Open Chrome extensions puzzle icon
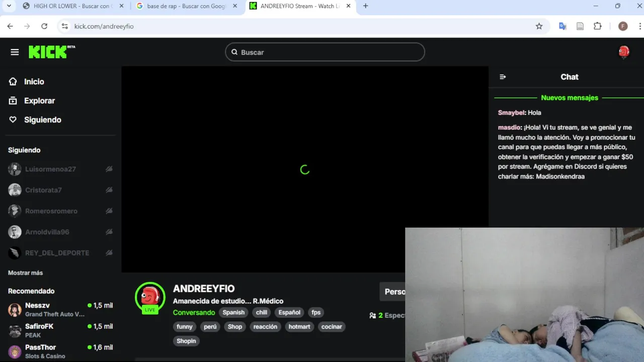Viewport: 644px width, 362px height. [598, 26]
